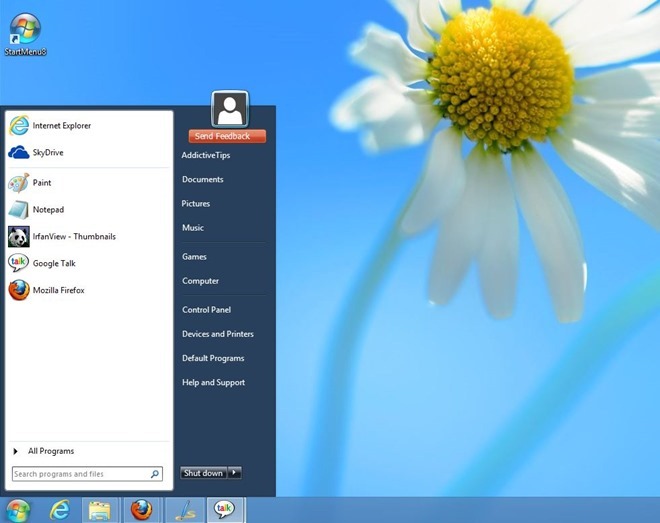Screen dimensions: 660x523
Task: Start Google Talk from the Start menu
Action: [x=54, y=264]
